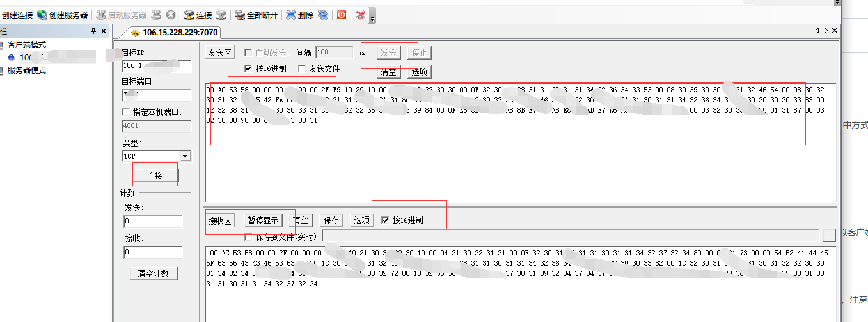
Task: Click the red power icon in toolbar
Action: (x=342, y=15)
